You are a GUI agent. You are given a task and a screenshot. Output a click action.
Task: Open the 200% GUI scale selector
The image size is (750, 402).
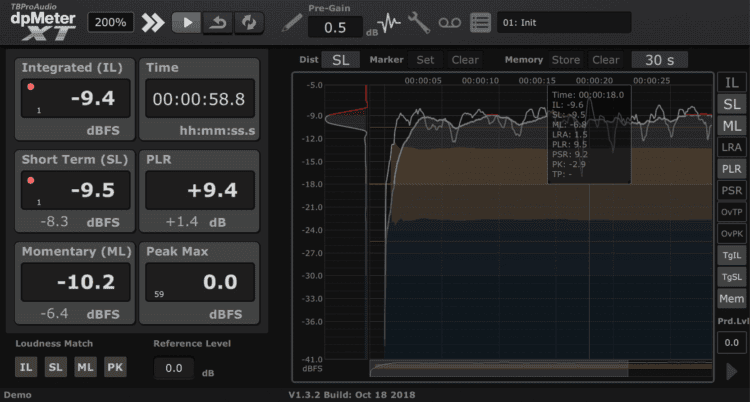tap(110, 22)
